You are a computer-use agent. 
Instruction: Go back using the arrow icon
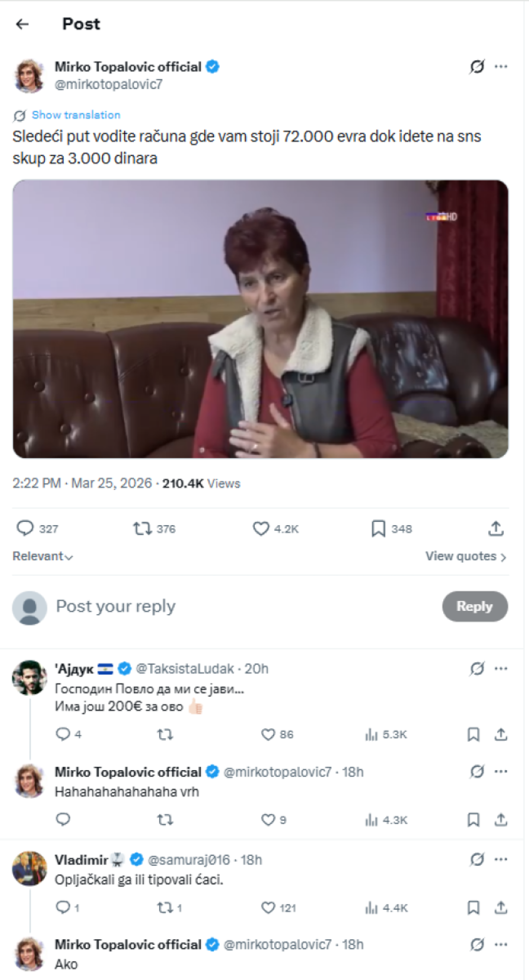coord(22,24)
